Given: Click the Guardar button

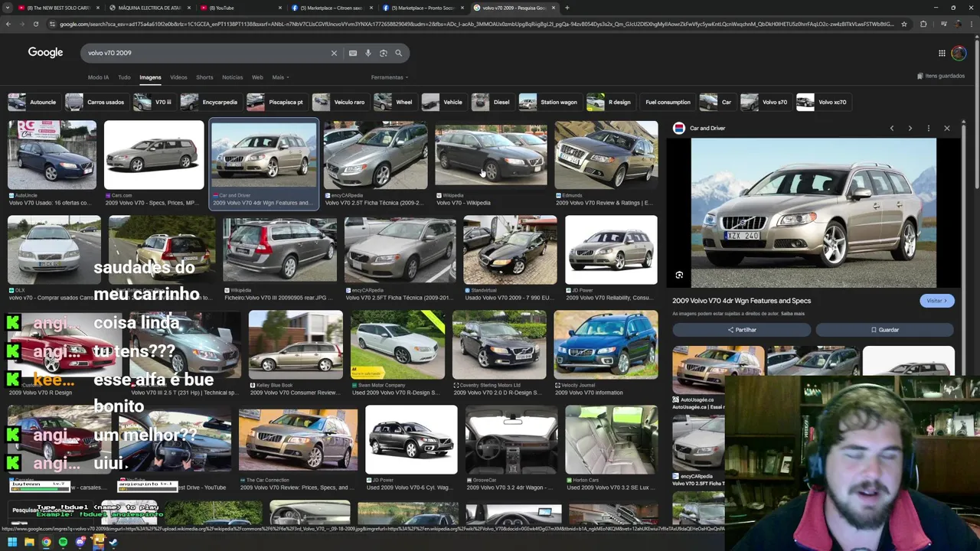Looking at the screenshot, I should pyautogui.click(x=884, y=330).
